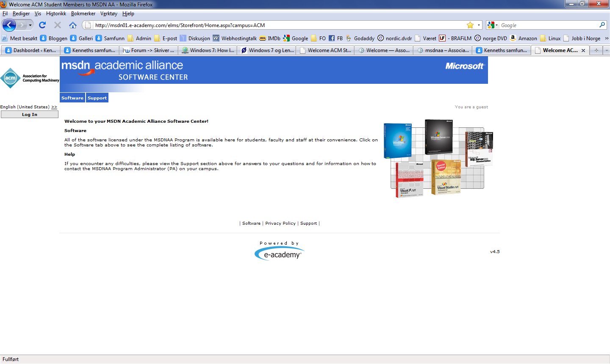Open the Fil menu
The width and height of the screenshot is (610, 364).
5,14
